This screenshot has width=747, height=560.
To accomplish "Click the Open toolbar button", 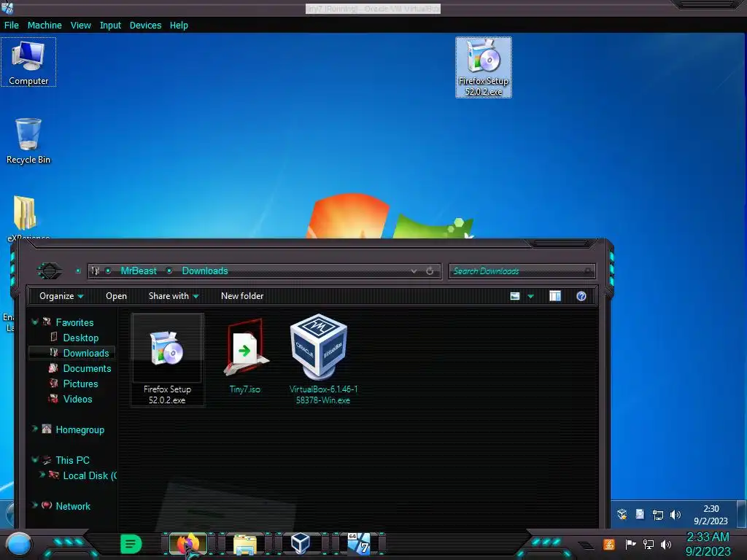I will tap(116, 296).
